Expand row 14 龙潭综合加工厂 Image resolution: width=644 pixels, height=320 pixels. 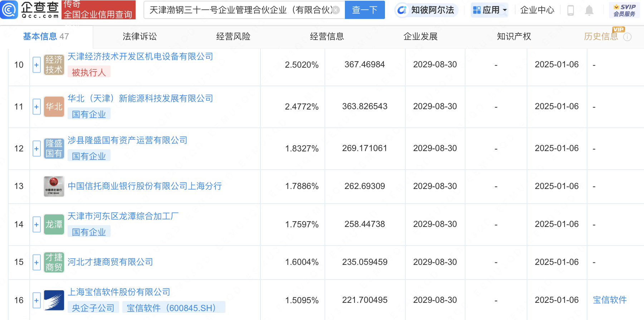coord(36,224)
